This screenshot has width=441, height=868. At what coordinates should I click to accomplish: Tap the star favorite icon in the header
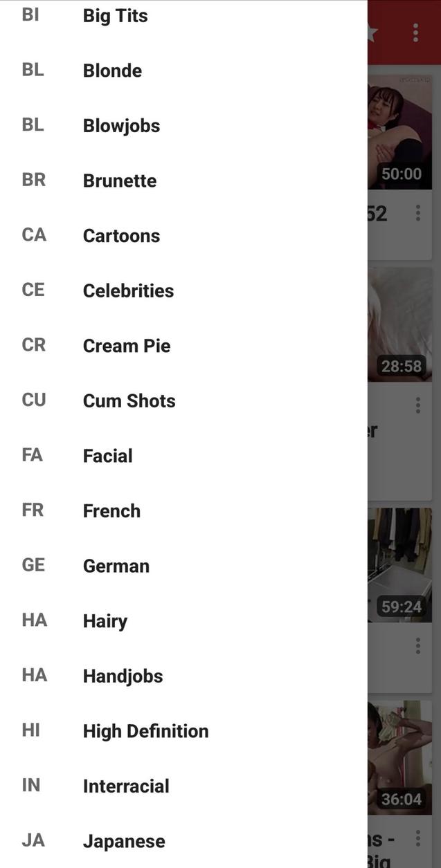pyautogui.click(x=373, y=31)
